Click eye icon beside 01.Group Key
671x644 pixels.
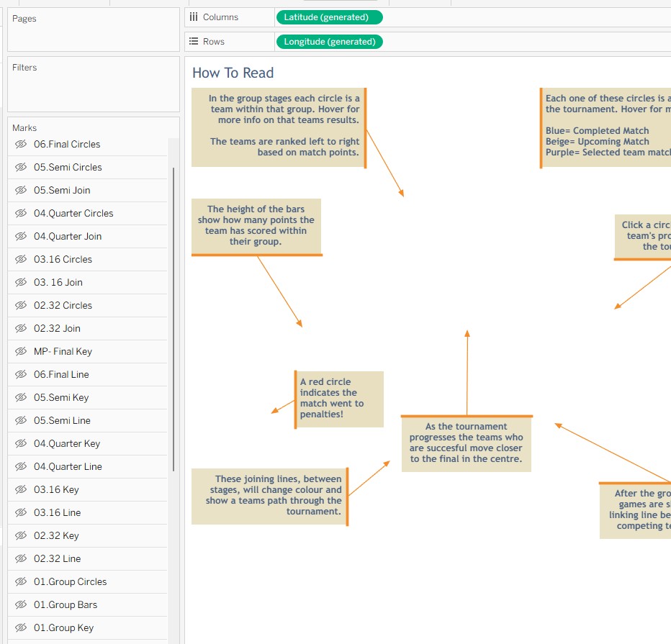pos(21,628)
